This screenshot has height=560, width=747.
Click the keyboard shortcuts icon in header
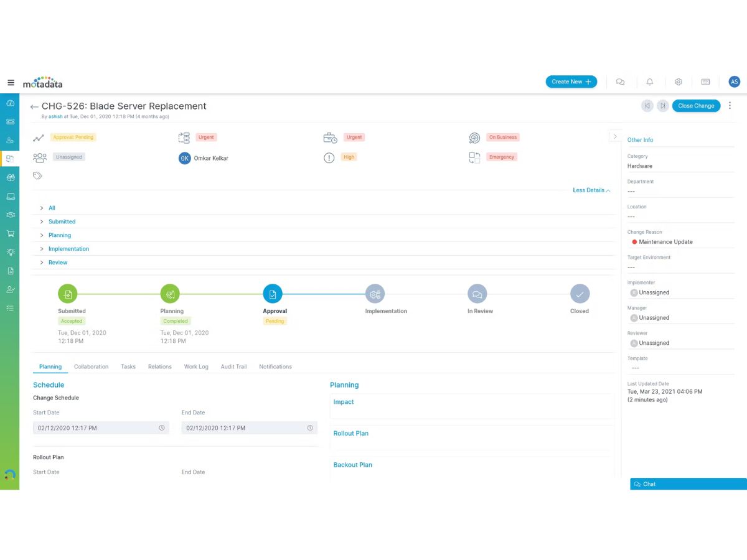click(705, 82)
